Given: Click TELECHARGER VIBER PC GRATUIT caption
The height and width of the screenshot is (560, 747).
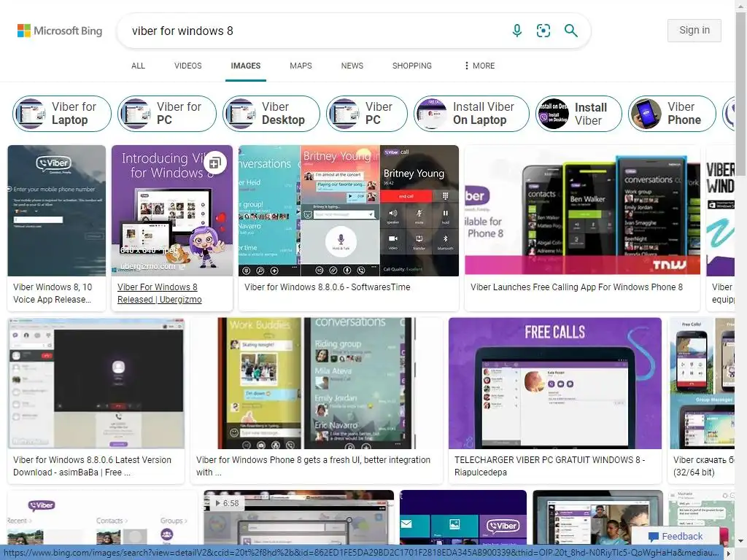Looking at the screenshot, I should pyautogui.click(x=550, y=466).
